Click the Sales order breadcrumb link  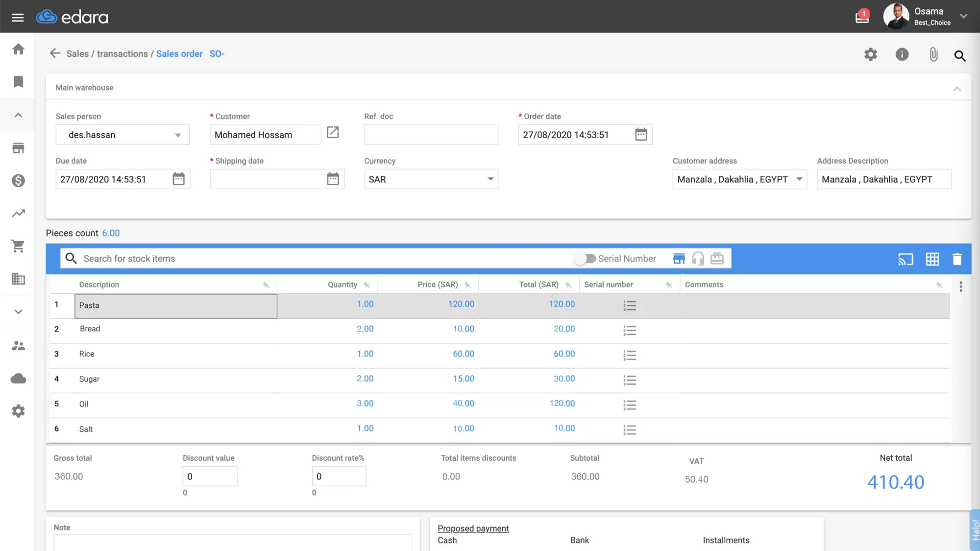(x=179, y=54)
